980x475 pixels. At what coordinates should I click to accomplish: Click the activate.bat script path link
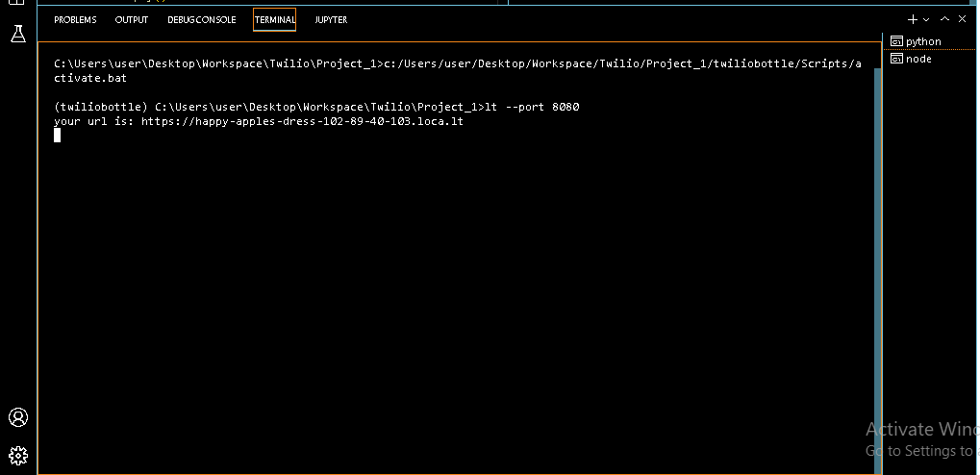(x=458, y=70)
